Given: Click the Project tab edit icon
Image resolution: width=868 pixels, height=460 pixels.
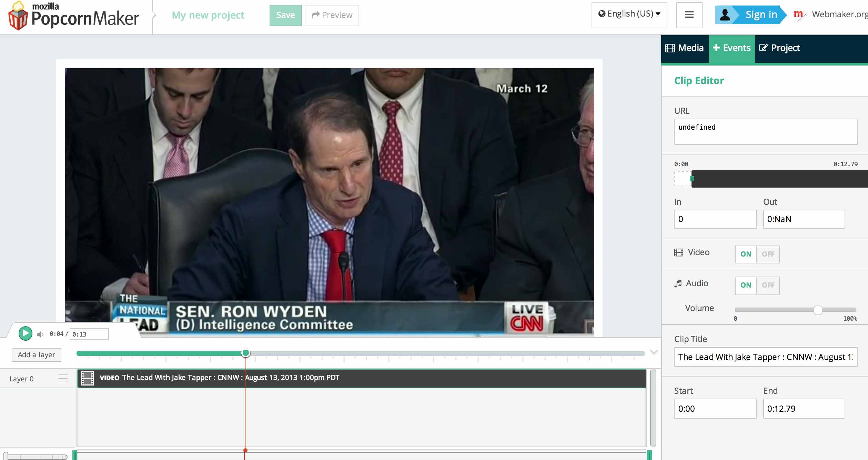Looking at the screenshot, I should [x=763, y=48].
